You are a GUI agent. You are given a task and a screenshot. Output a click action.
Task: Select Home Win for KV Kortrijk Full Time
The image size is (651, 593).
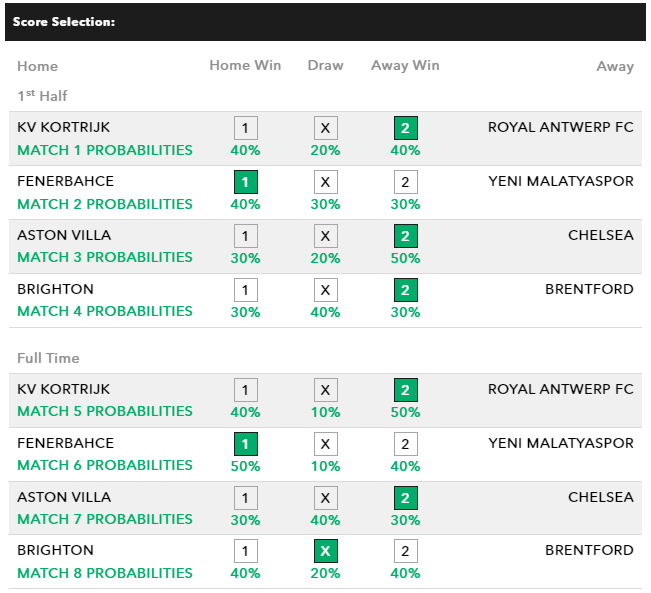pyautogui.click(x=245, y=390)
